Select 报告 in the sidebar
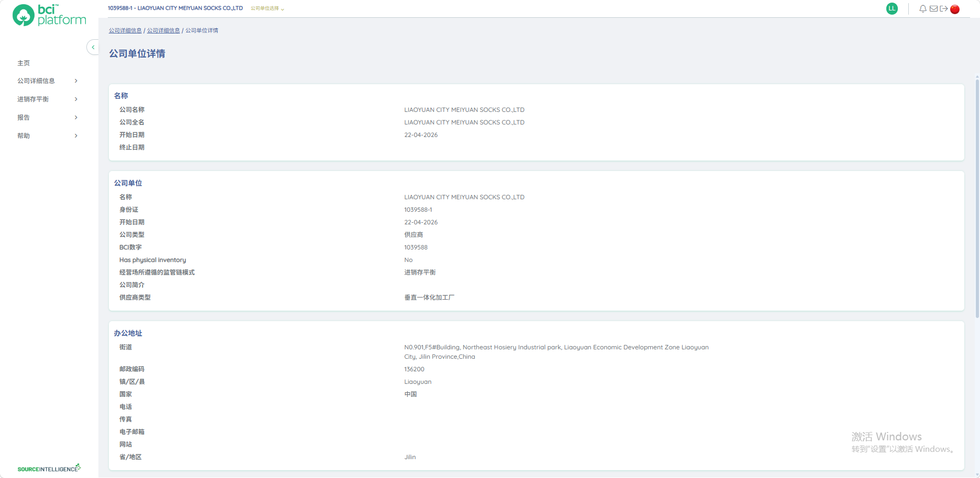The height and width of the screenshot is (478, 980). [x=24, y=117]
